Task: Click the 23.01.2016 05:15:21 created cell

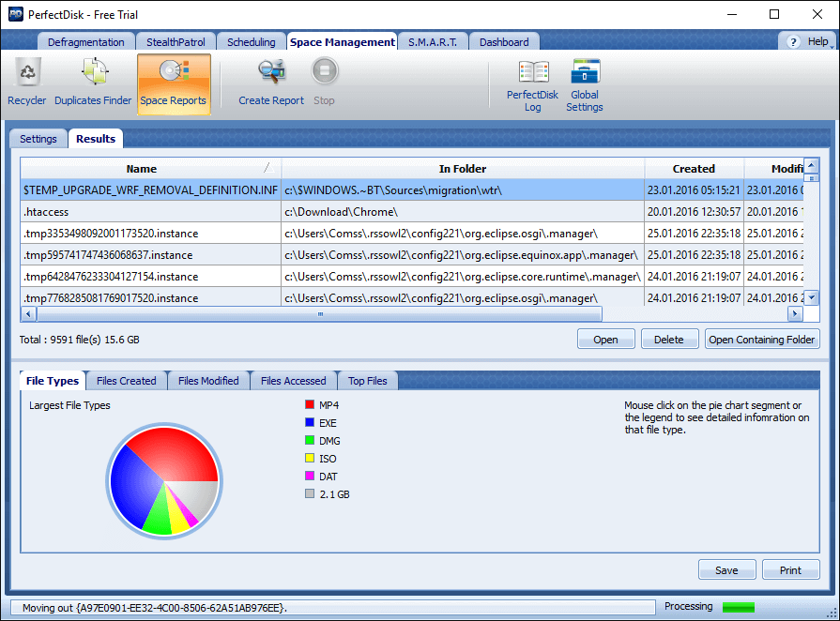Action: 694,190
